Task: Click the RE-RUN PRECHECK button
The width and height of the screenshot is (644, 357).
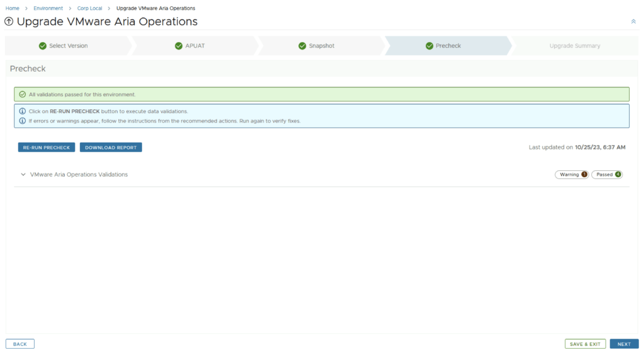Action: [x=47, y=147]
